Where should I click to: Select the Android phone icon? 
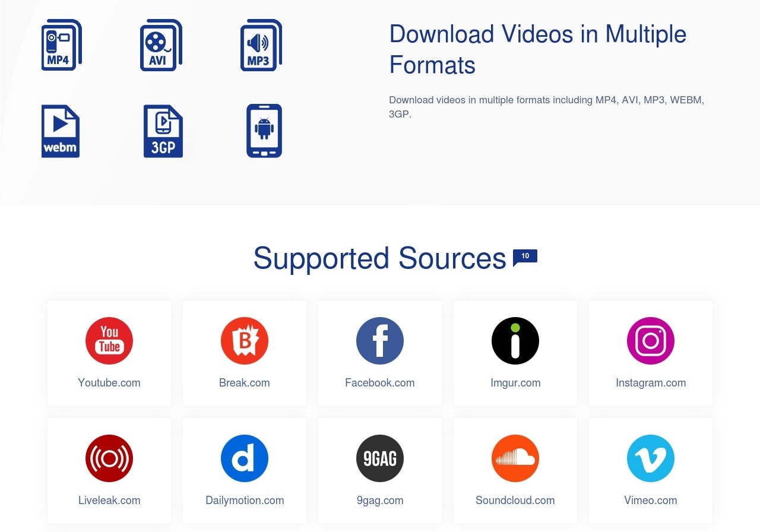[264, 131]
